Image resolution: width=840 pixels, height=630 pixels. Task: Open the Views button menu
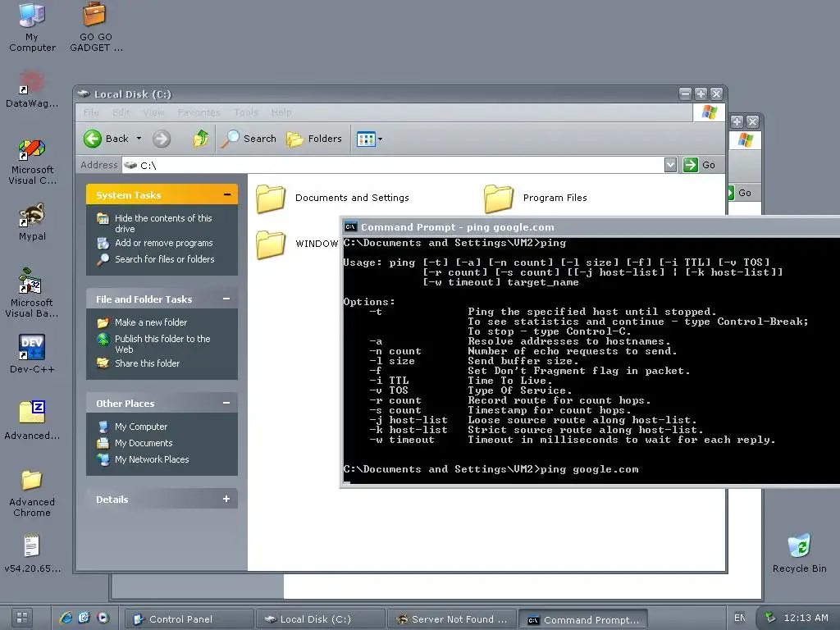369,139
